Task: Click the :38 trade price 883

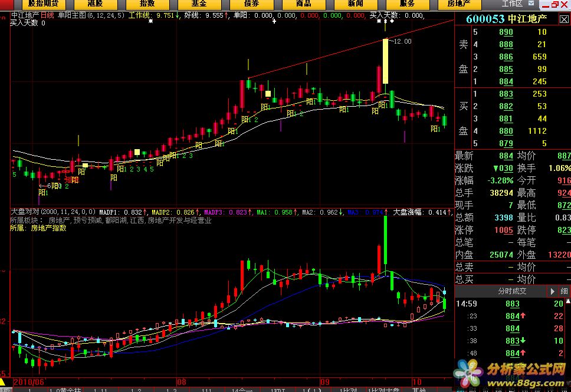Action: (513, 341)
